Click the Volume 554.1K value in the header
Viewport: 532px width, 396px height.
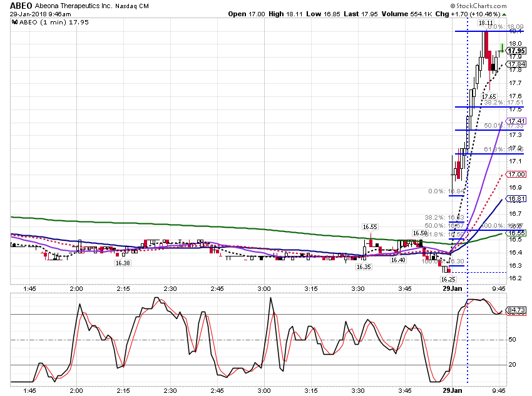407,14
